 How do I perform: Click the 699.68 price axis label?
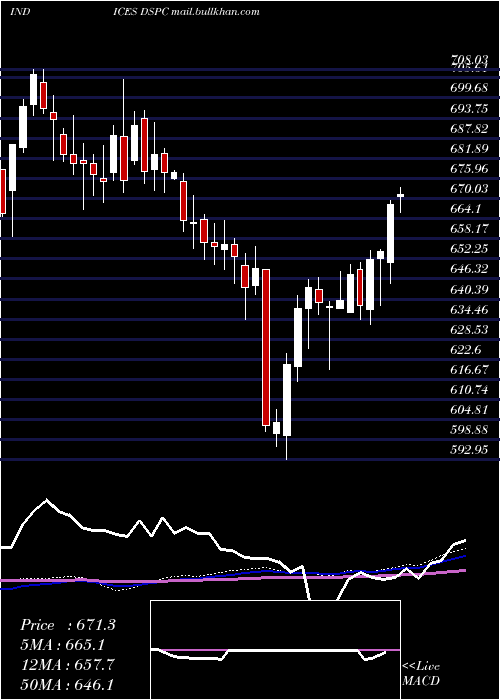(x=469, y=88)
